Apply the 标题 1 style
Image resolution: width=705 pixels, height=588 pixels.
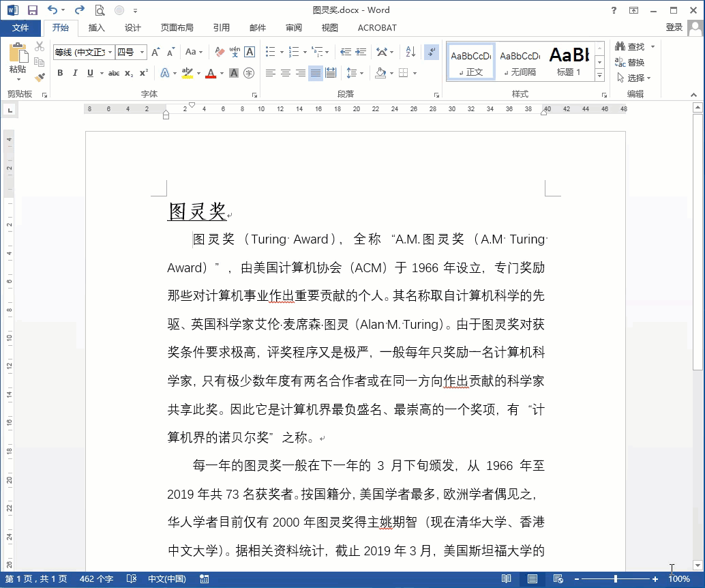coord(569,61)
